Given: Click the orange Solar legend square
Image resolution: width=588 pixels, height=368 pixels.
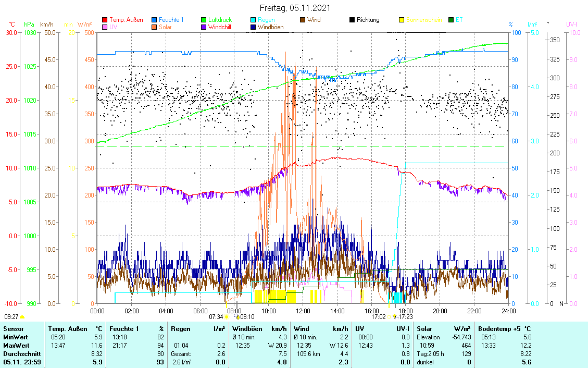Looking at the screenshot, I should click(155, 27).
